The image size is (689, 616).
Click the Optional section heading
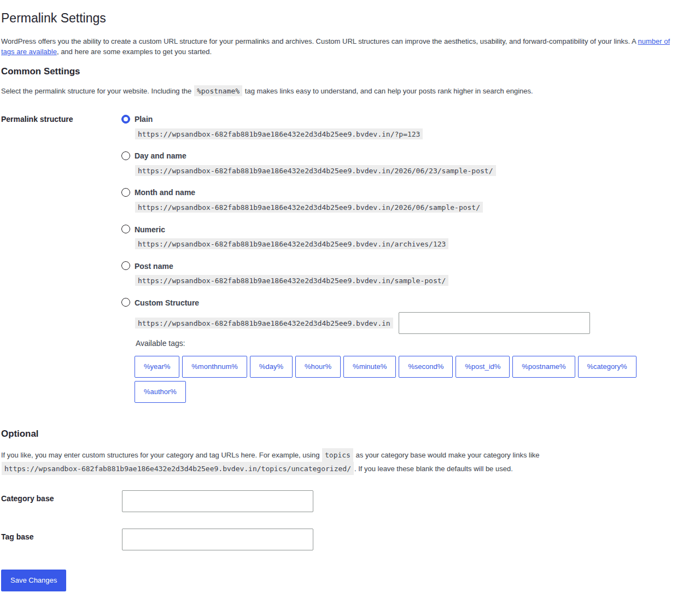click(x=20, y=434)
